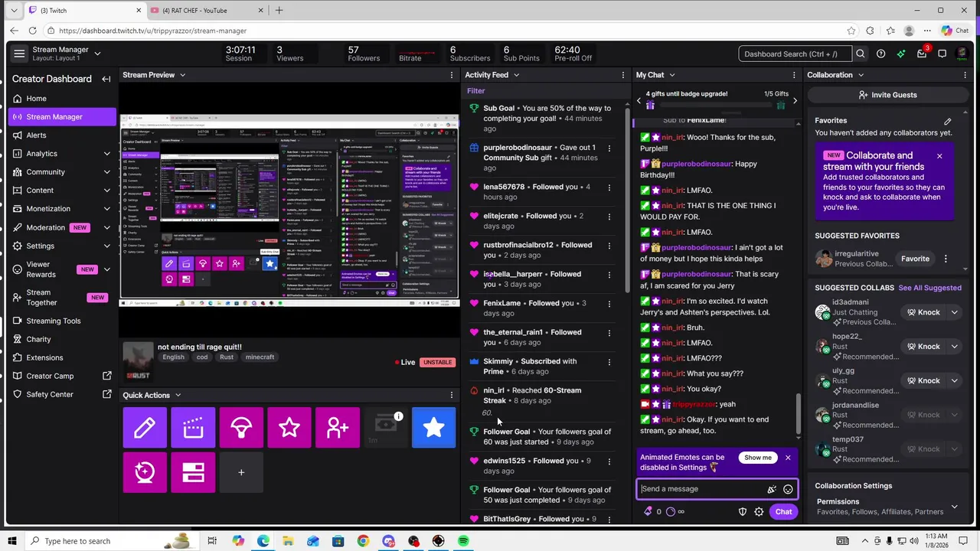Expand the Content sidebar section
Image resolution: width=980 pixels, height=551 pixels.
pyautogui.click(x=106, y=191)
